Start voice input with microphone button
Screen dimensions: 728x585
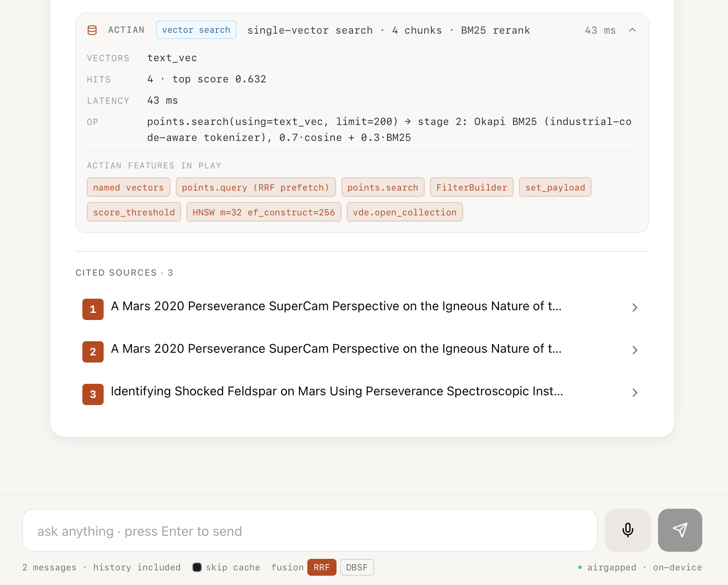pyautogui.click(x=627, y=530)
